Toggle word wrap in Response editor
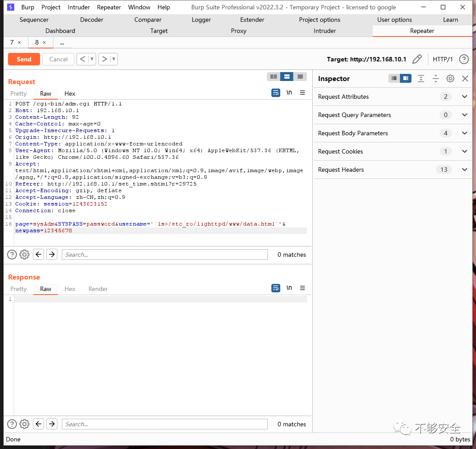Screen dimensions: 476x449 [276, 288]
